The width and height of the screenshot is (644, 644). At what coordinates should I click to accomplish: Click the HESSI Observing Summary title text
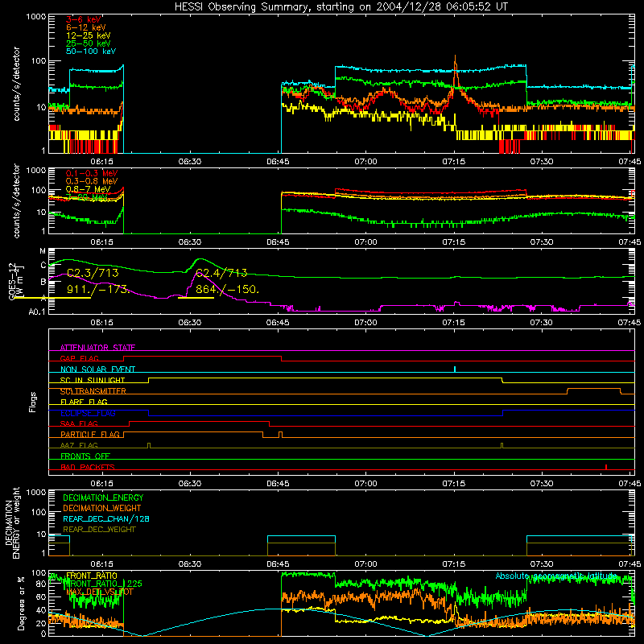click(341, 7)
